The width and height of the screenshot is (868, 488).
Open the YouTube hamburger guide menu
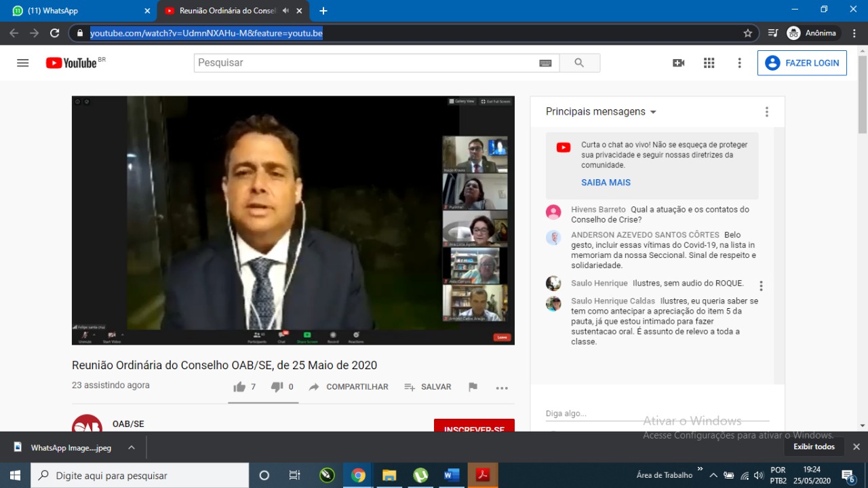22,63
